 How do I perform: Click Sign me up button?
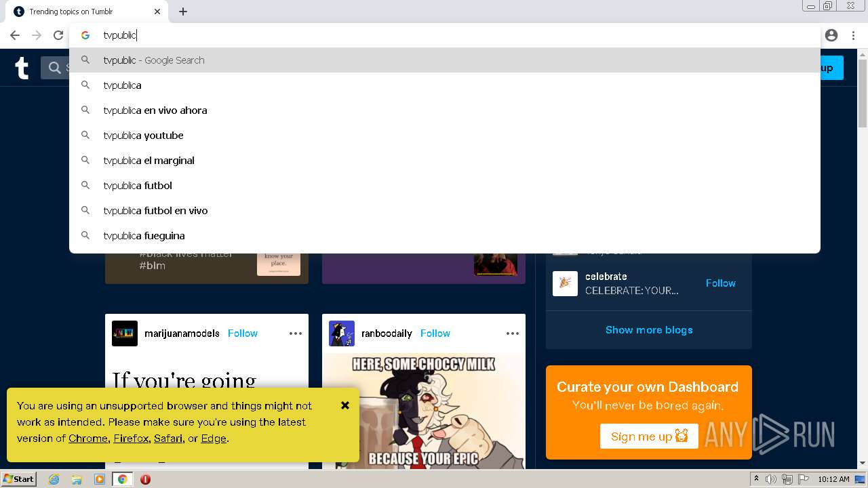[x=649, y=436]
